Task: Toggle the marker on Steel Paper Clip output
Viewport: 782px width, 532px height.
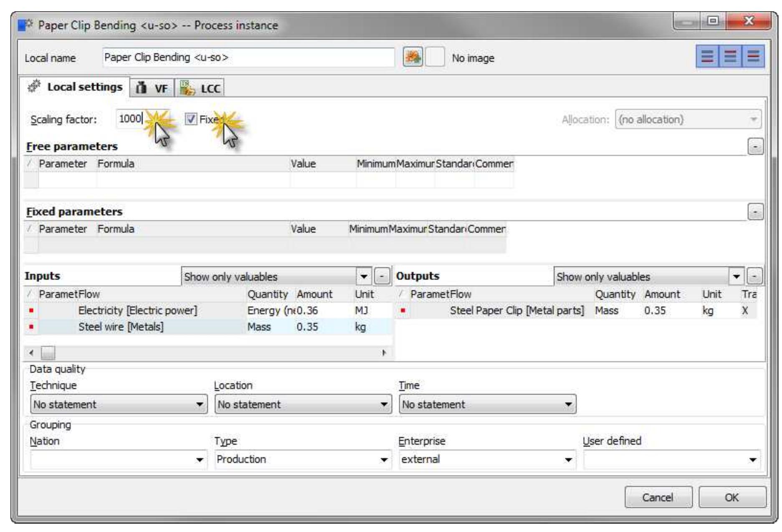Action: (x=402, y=311)
